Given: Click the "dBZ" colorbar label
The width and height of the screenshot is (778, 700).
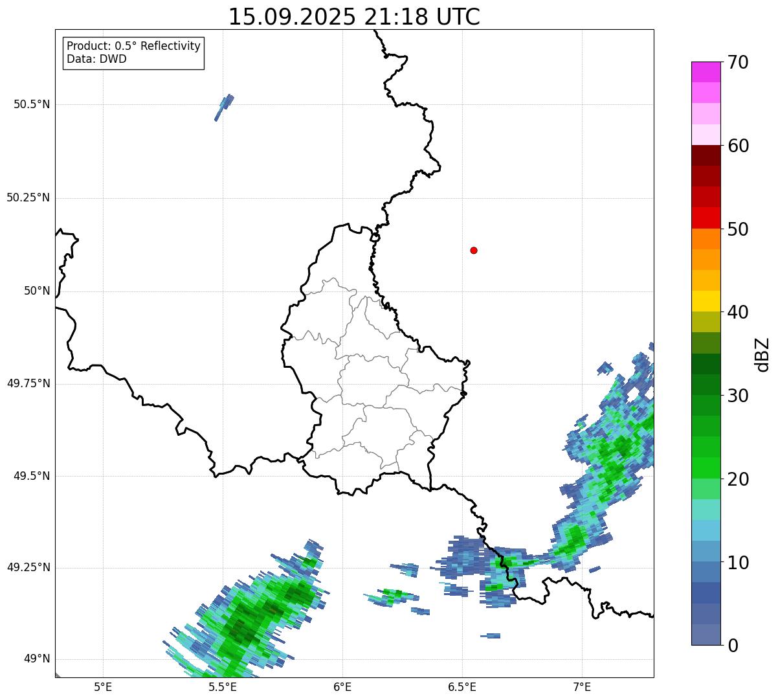Looking at the screenshot, I should pos(762,354).
